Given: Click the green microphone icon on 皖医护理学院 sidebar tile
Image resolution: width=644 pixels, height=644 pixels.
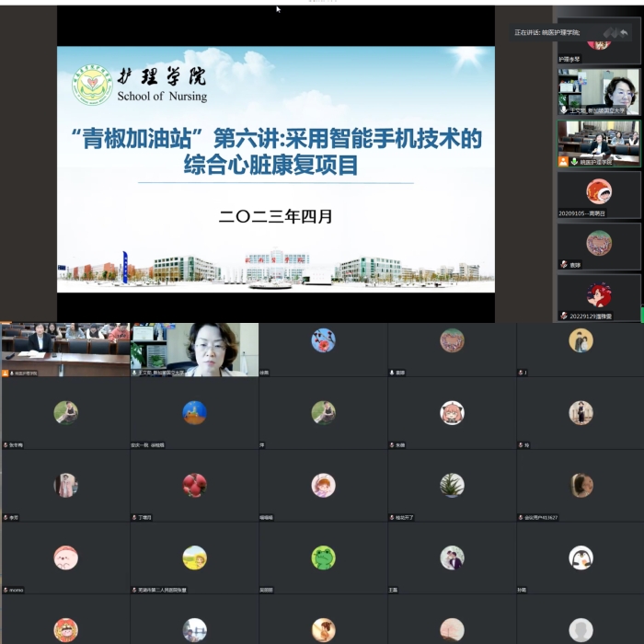Looking at the screenshot, I should (573, 161).
